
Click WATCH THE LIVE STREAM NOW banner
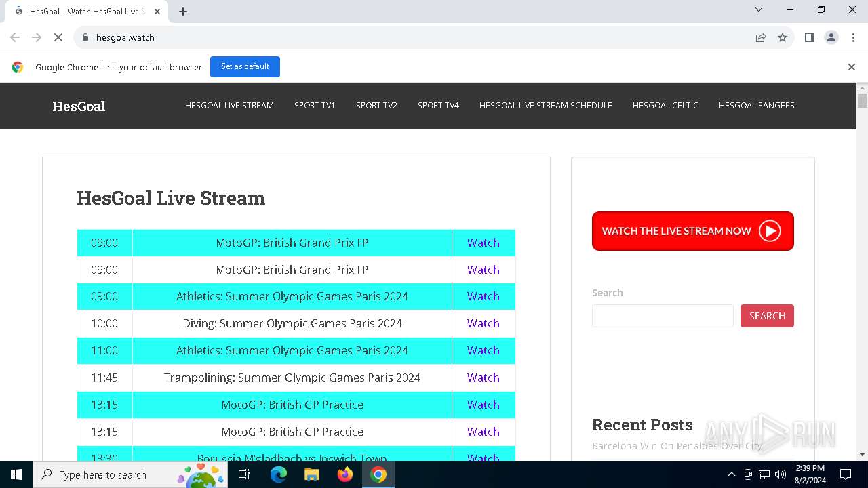point(693,231)
